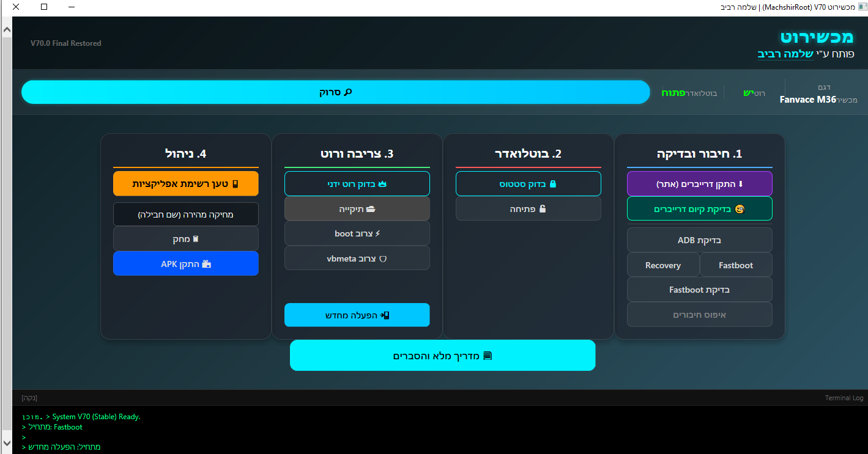Click the Delete (מחק) trash button
Screen dimensions: 868x454
[185, 239]
